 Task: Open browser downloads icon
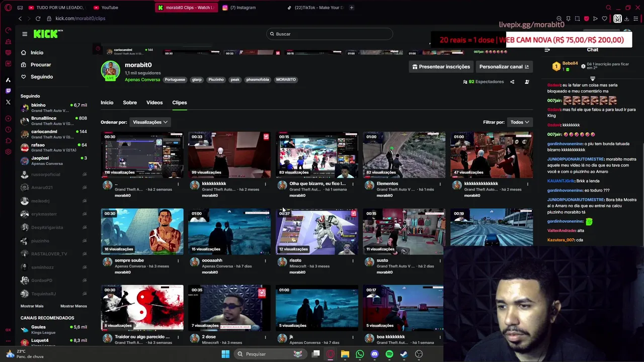coord(626,19)
